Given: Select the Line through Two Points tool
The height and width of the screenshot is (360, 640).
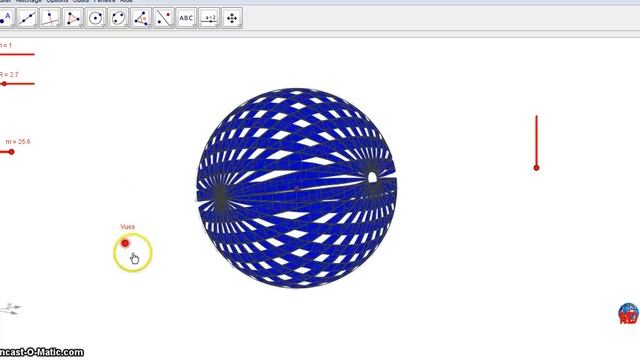Looking at the screenshot, I should (x=27, y=18).
